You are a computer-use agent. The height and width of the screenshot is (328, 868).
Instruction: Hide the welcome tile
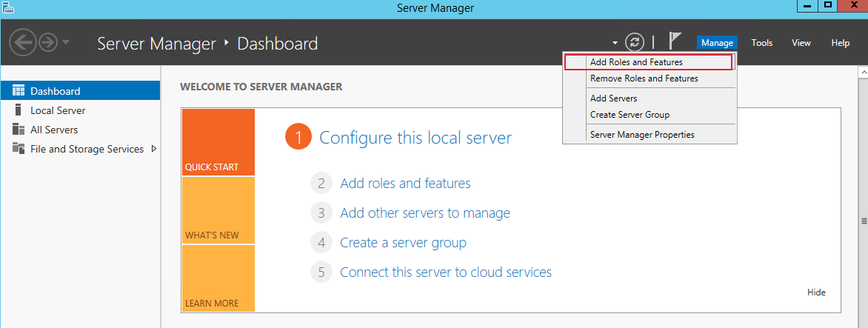[x=816, y=292]
